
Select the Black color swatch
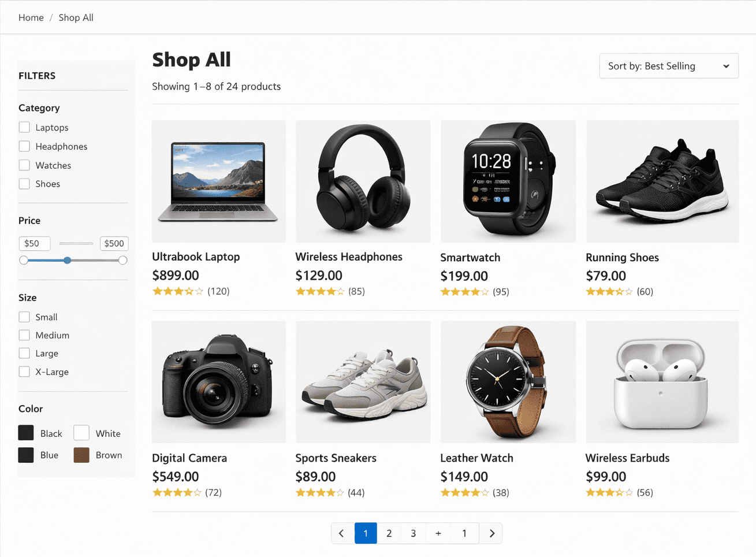25,433
